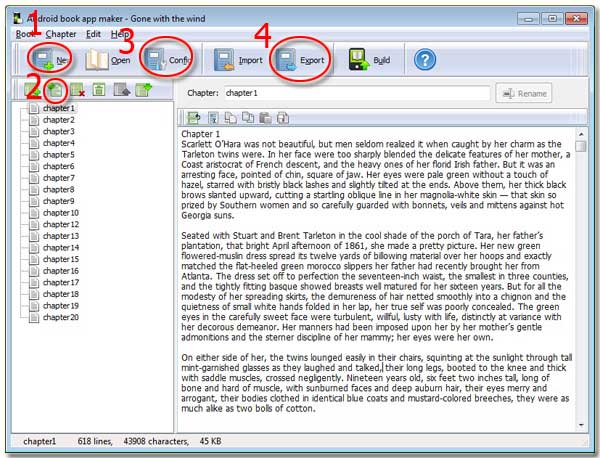
Task: Select chapter19 in the chapter tree
Action: [61, 306]
